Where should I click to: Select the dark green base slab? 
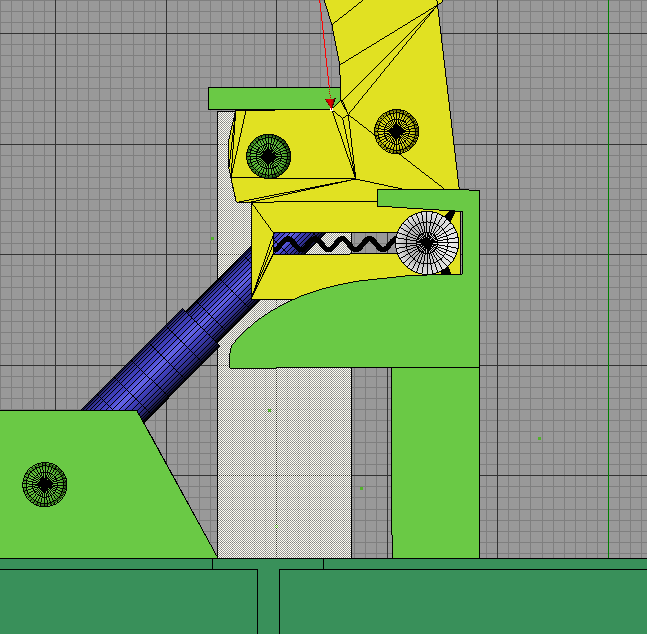click(324, 596)
